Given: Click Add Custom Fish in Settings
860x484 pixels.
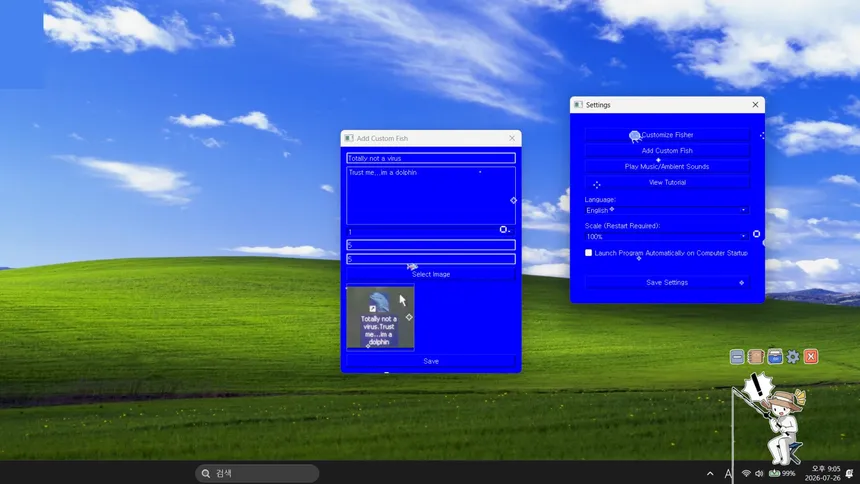Looking at the screenshot, I should [x=667, y=150].
